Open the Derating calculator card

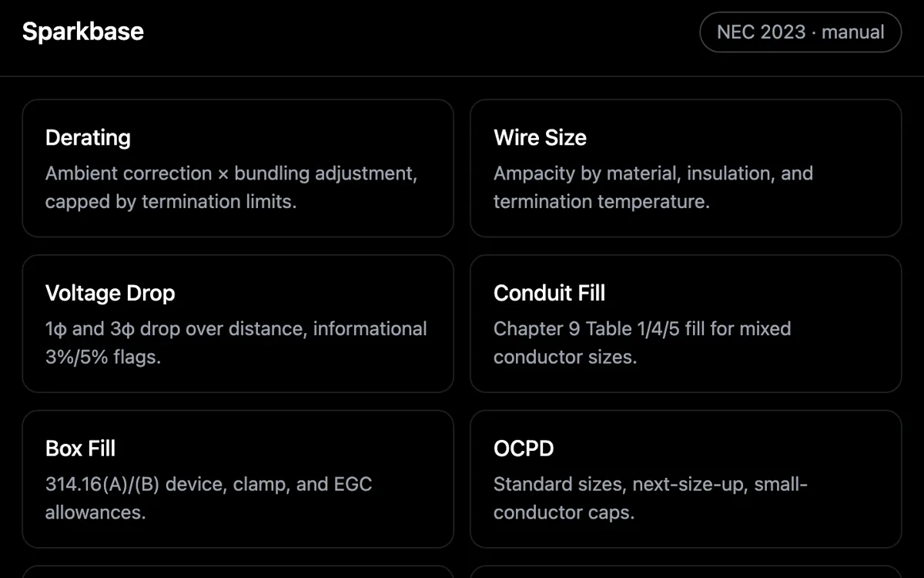click(238, 168)
